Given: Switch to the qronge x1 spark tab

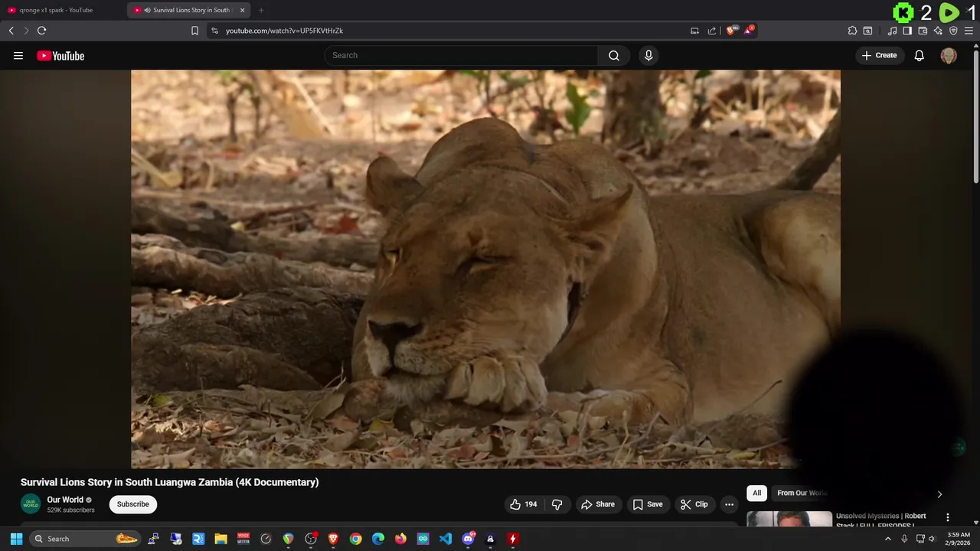Looking at the screenshot, I should 63,10.
